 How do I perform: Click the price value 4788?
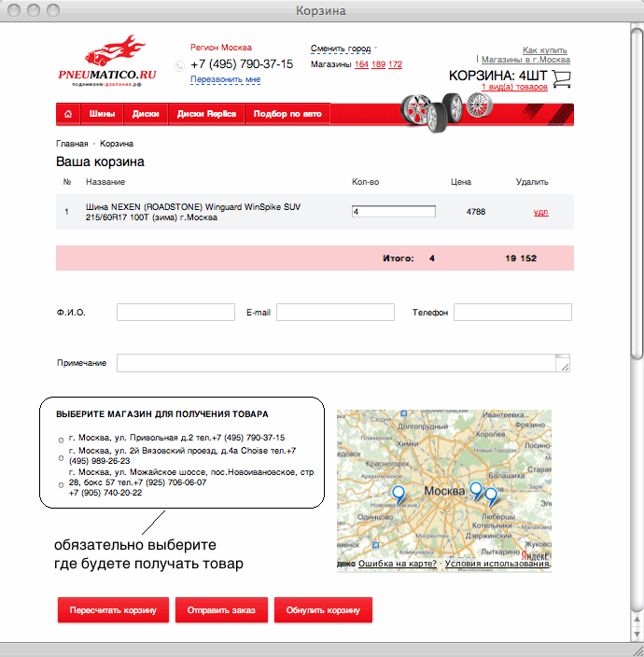[x=476, y=212]
